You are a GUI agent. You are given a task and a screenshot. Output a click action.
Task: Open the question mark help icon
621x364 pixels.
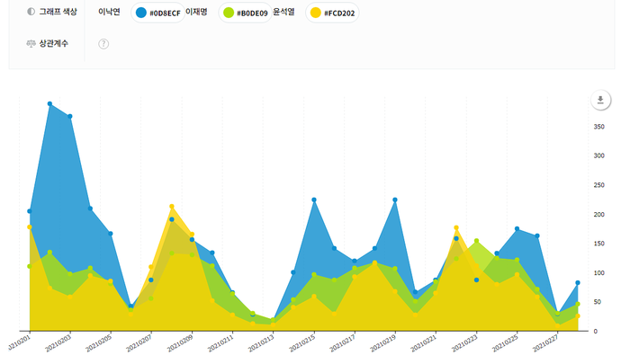[x=103, y=44]
